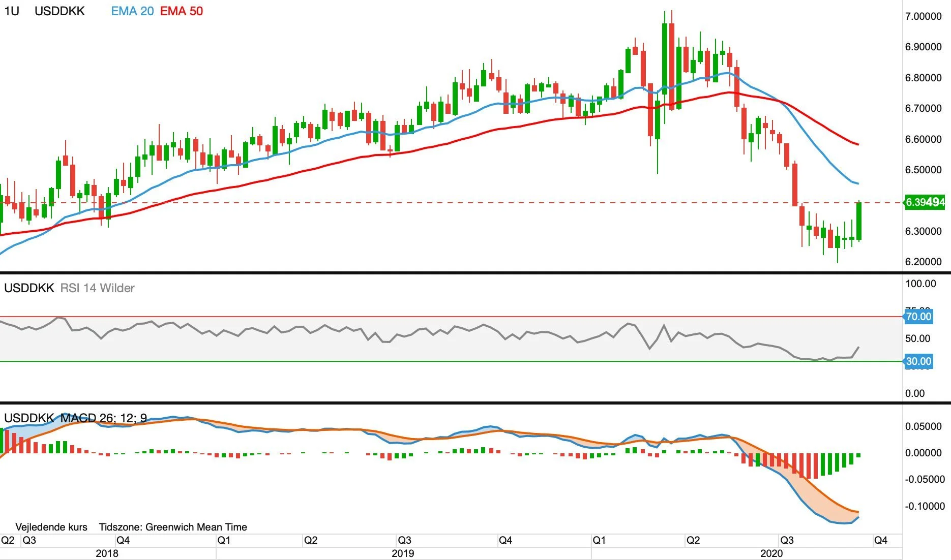Click the RSI 30.00 oversold level marker

(x=918, y=362)
